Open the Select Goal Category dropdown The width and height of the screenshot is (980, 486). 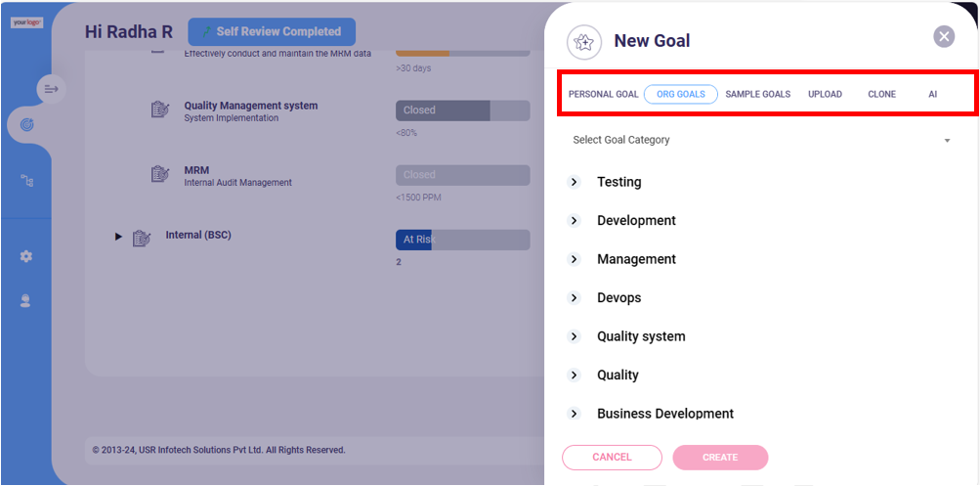coord(761,140)
